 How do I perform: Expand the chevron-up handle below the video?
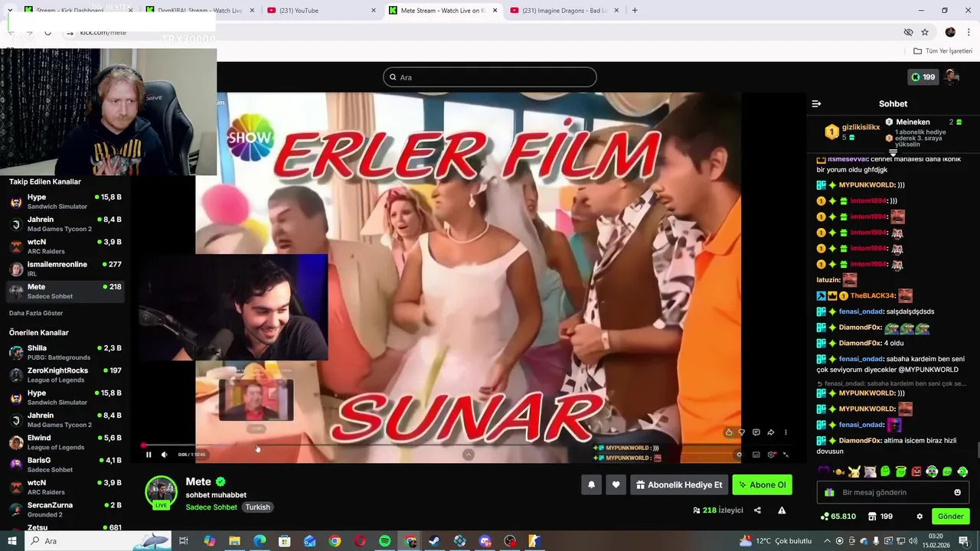click(x=469, y=455)
